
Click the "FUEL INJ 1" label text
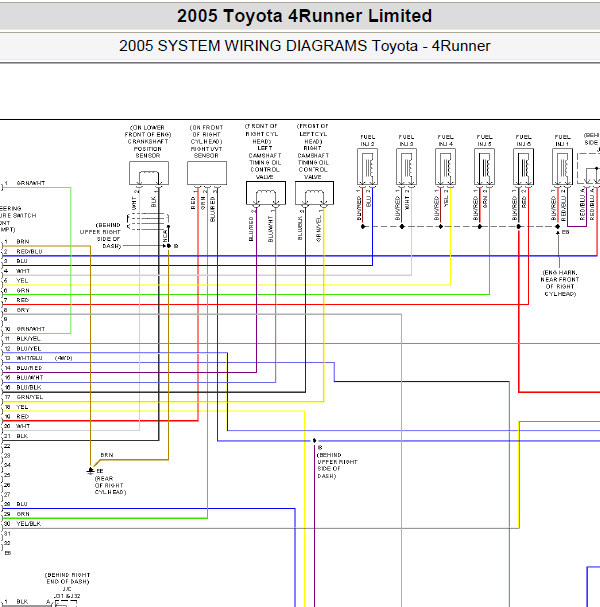click(562, 141)
